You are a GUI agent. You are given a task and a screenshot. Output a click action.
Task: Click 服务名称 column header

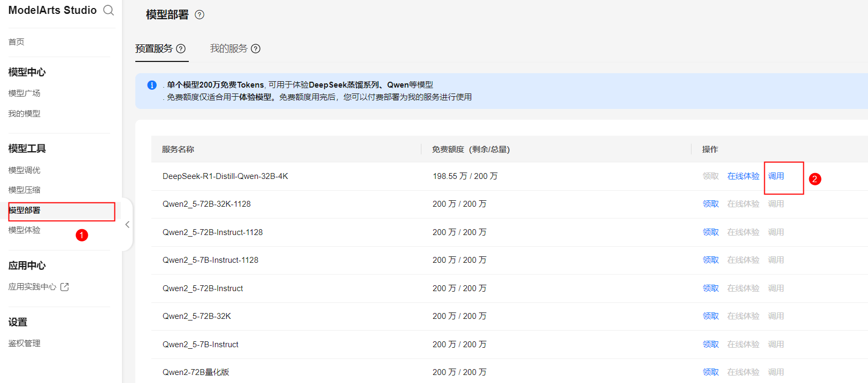[178, 149]
